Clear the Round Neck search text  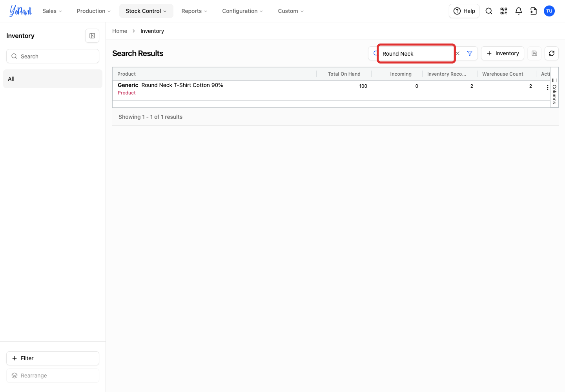457,53
